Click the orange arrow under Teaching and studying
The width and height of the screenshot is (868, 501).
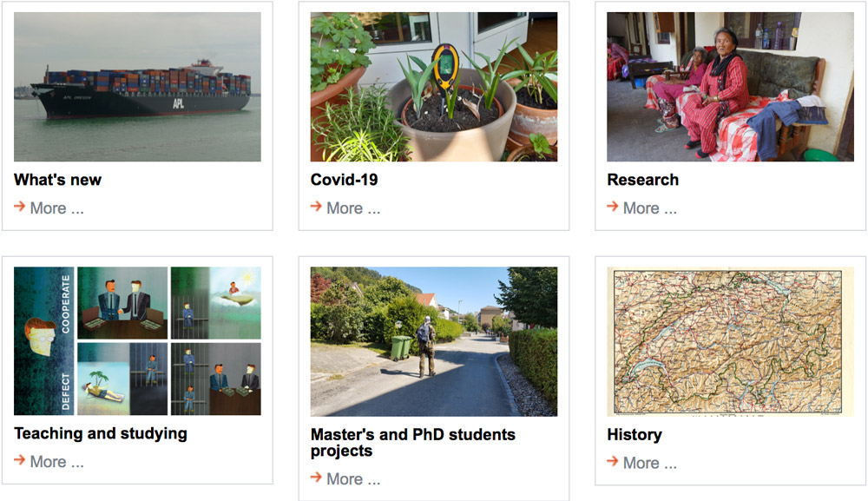[x=20, y=460]
